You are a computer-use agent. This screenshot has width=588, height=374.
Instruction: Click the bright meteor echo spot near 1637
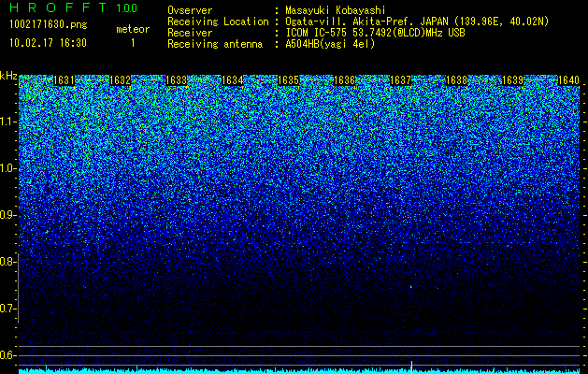click(x=411, y=287)
